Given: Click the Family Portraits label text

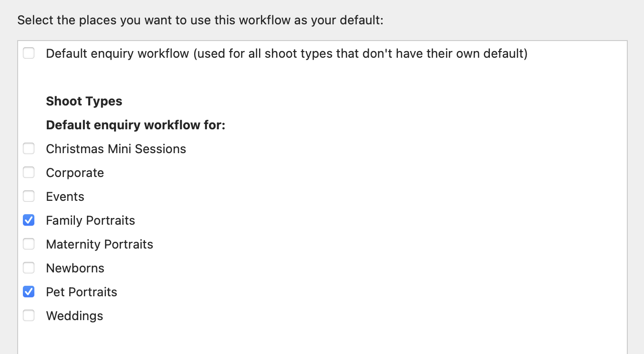Looking at the screenshot, I should (x=90, y=220).
